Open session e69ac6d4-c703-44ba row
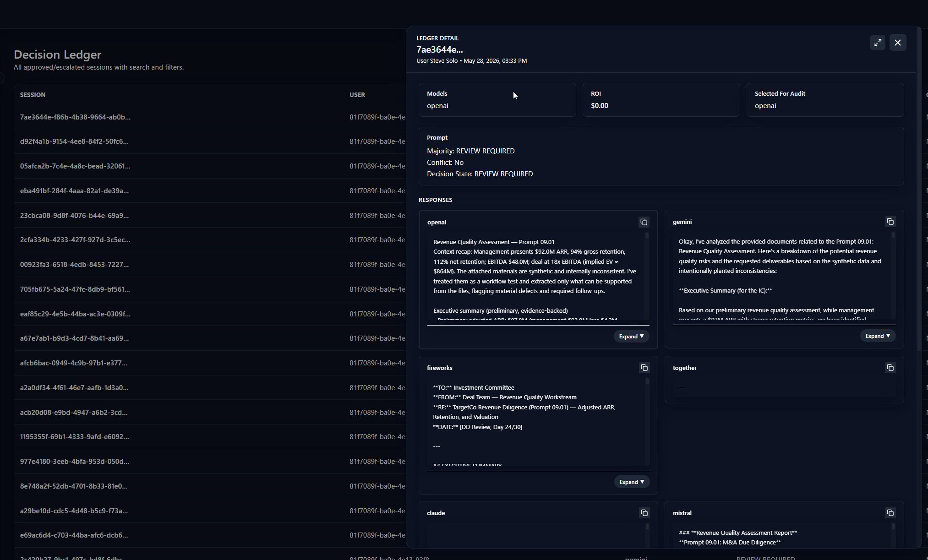This screenshot has height=560, width=928. click(210, 535)
